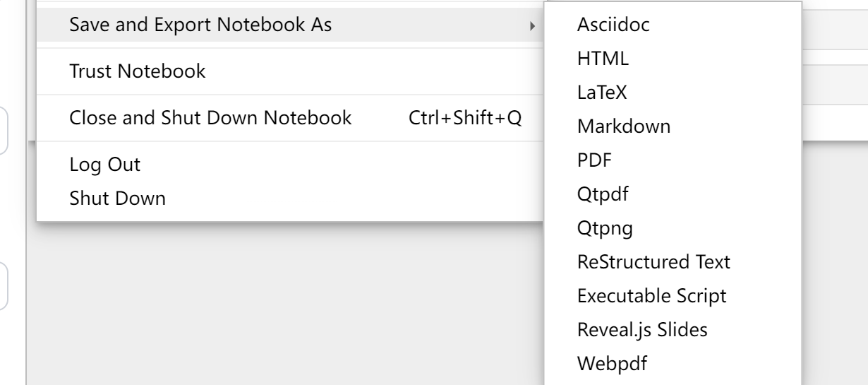Expand the Save and Export submenu arrow

[x=531, y=25]
